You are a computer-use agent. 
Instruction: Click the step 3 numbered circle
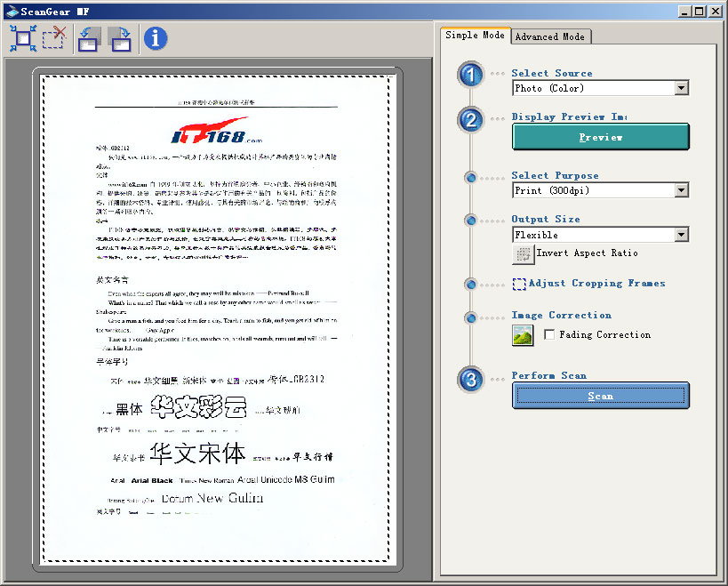coord(470,381)
